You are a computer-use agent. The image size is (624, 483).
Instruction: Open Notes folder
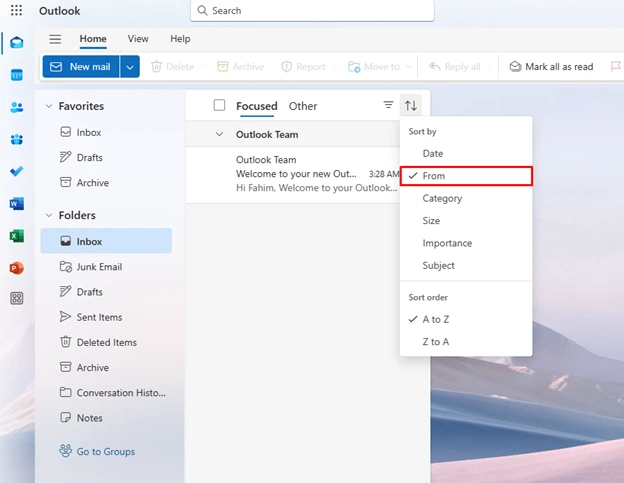tap(106, 418)
